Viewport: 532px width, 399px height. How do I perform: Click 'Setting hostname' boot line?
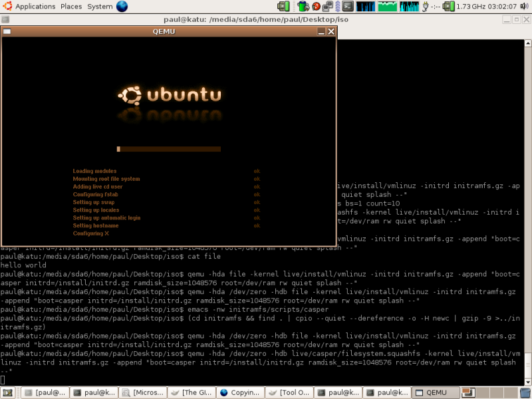tap(96, 225)
